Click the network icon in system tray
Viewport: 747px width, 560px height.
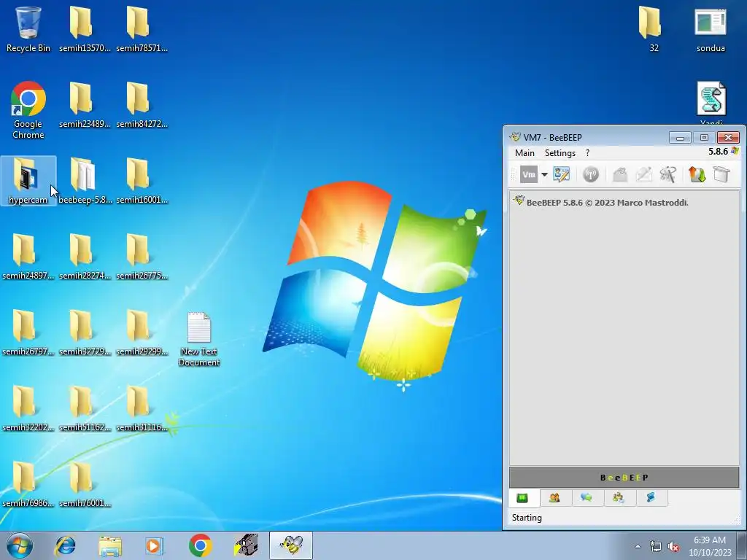point(656,546)
